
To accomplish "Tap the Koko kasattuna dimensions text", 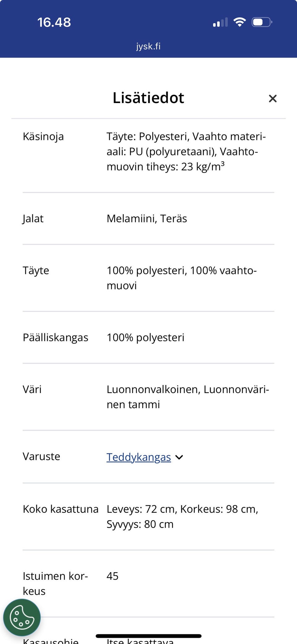I will point(182,516).
